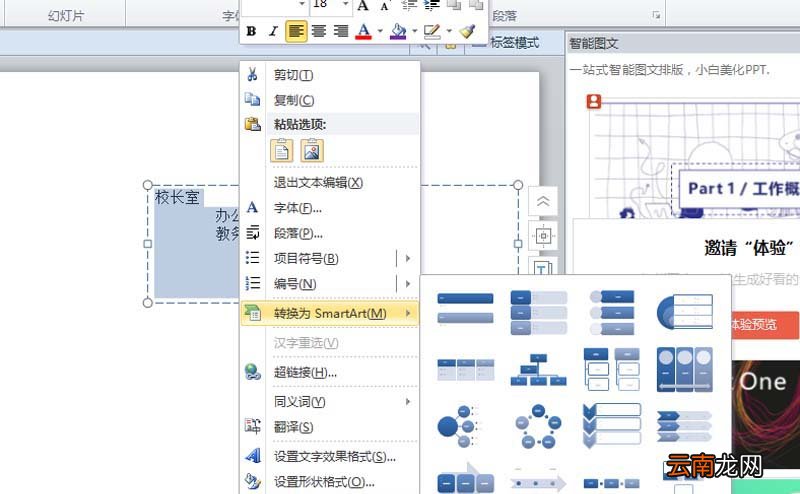
Task: Click the decrease indent icon
Action: (409, 5)
